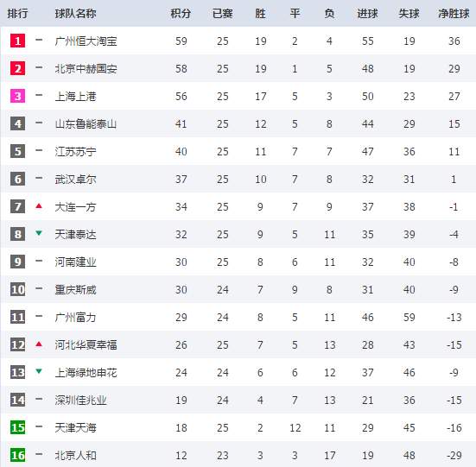476x467 pixels.
Task: Select the 积分 column header
Action: pyautogui.click(x=181, y=14)
